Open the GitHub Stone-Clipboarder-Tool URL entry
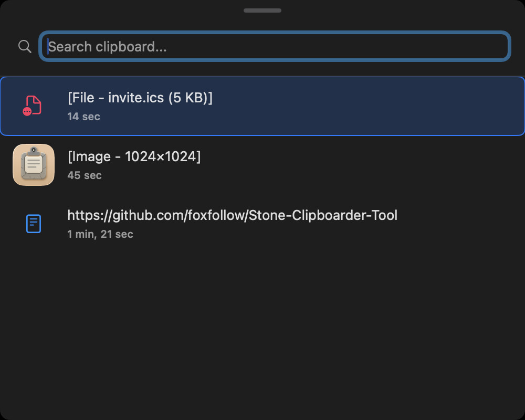525x420 pixels. pos(232,215)
